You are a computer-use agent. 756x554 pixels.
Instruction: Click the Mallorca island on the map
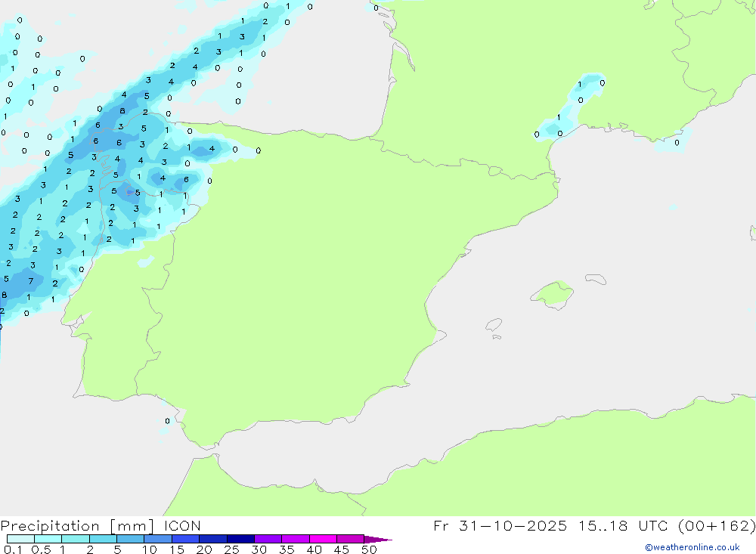coord(553,295)
